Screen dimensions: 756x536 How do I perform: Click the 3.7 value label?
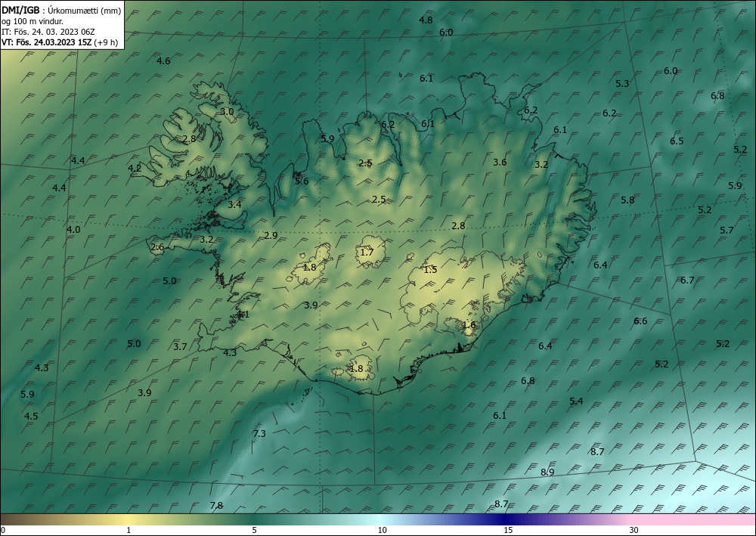point(181,346)
